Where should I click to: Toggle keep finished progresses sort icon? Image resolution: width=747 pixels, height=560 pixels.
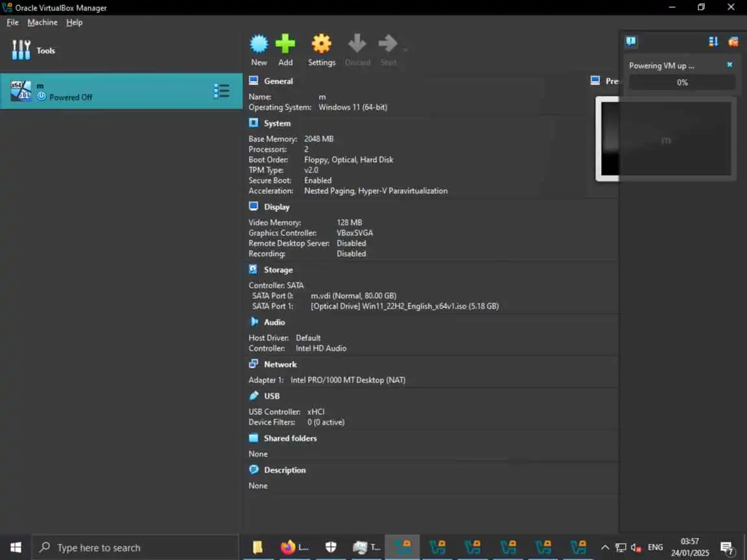click(713, 41)
